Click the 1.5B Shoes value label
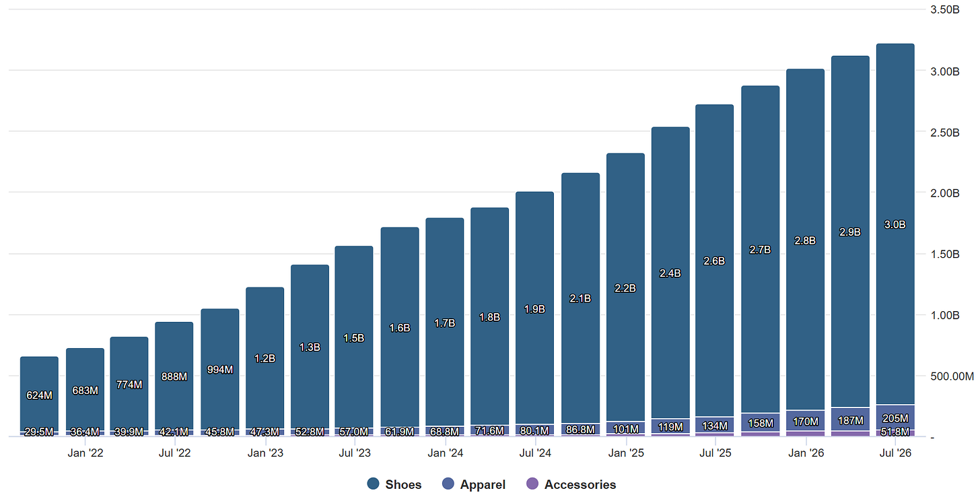This screenshot has height=499, width=980. point(353,338)
